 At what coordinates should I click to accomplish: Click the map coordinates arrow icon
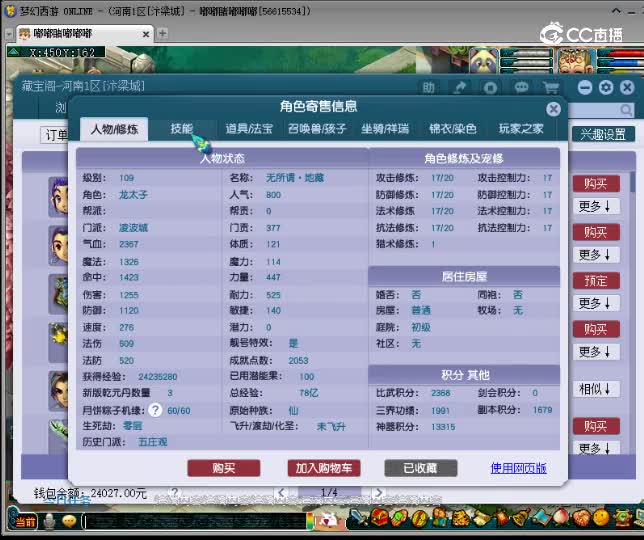[14, 52]
